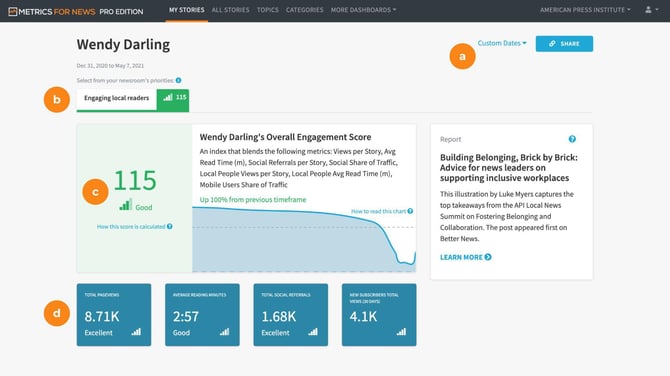This screenshot has height=376, width=670.
Task: Switch to All Stories tab
Action: pyautogui.click(x=230, y=10)
